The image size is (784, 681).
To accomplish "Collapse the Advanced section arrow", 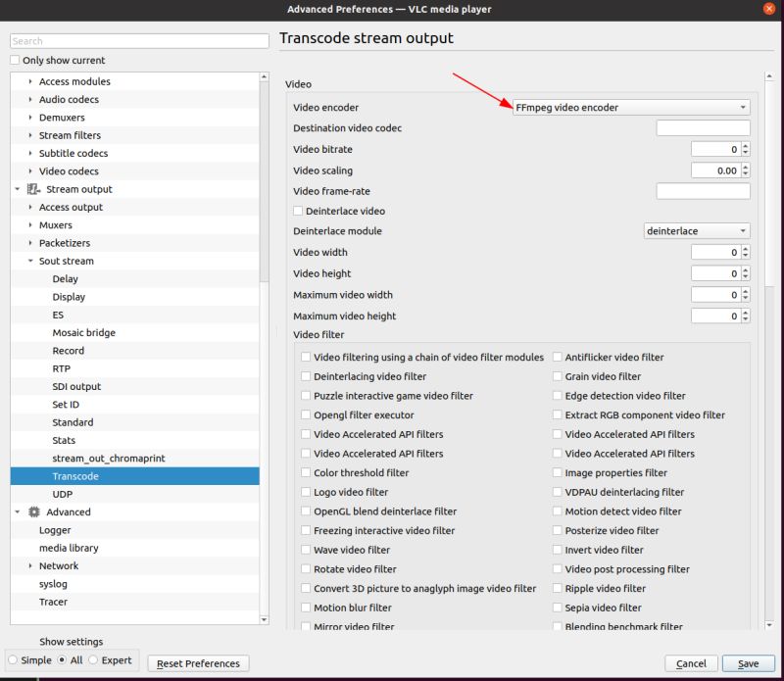I will pyautogui.click(x=18, y=512).
